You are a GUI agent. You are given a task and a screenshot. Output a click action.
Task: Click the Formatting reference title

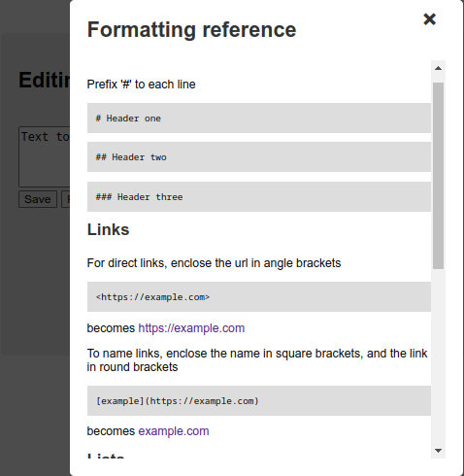191,29
